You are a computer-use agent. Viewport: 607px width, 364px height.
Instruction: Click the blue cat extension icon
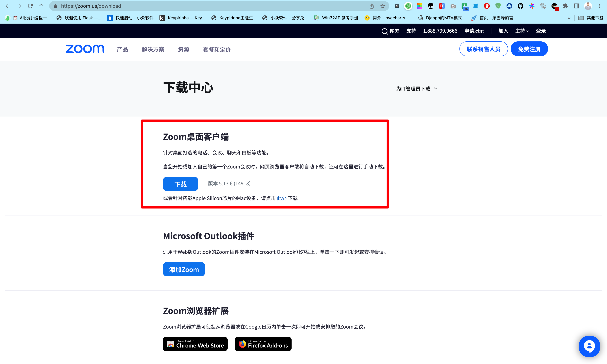[x=476, y=6]
